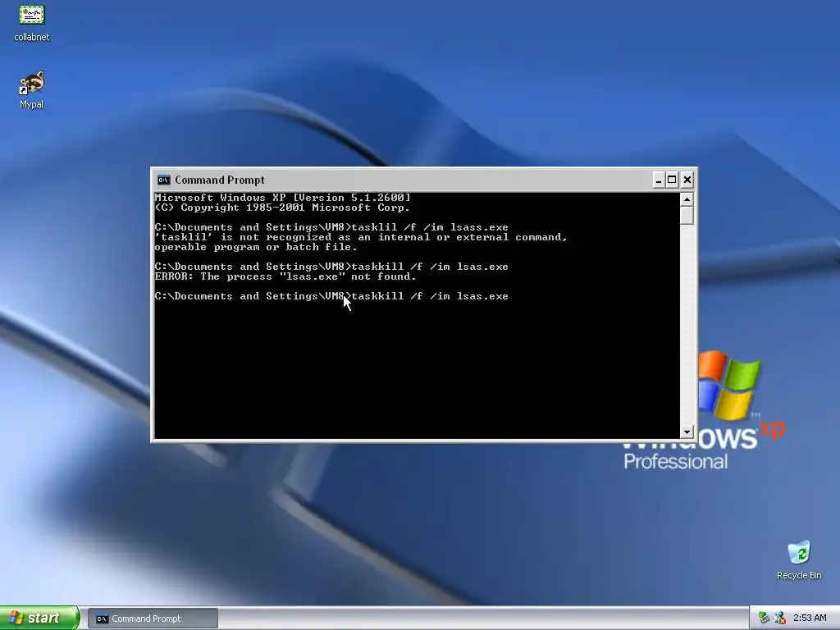
Task: Select the Recycle Bin icon
Action: pyautogui.click(x=799, y=560)
